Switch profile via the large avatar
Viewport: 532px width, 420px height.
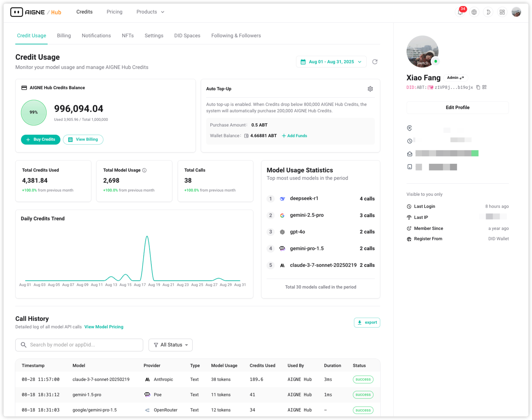click(x=422, y=52)
